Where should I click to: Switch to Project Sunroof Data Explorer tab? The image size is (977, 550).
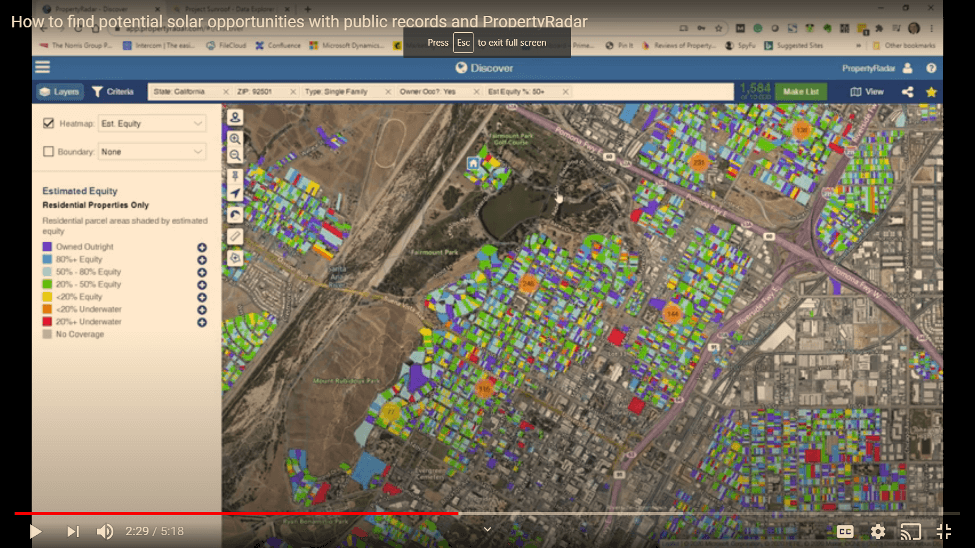[x=231, y=9]
